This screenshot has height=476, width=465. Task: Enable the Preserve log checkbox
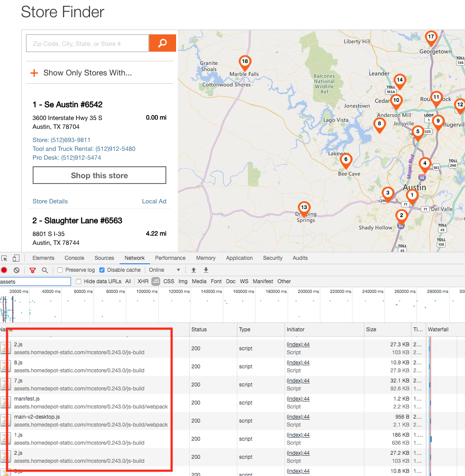[x=60, y=270]
